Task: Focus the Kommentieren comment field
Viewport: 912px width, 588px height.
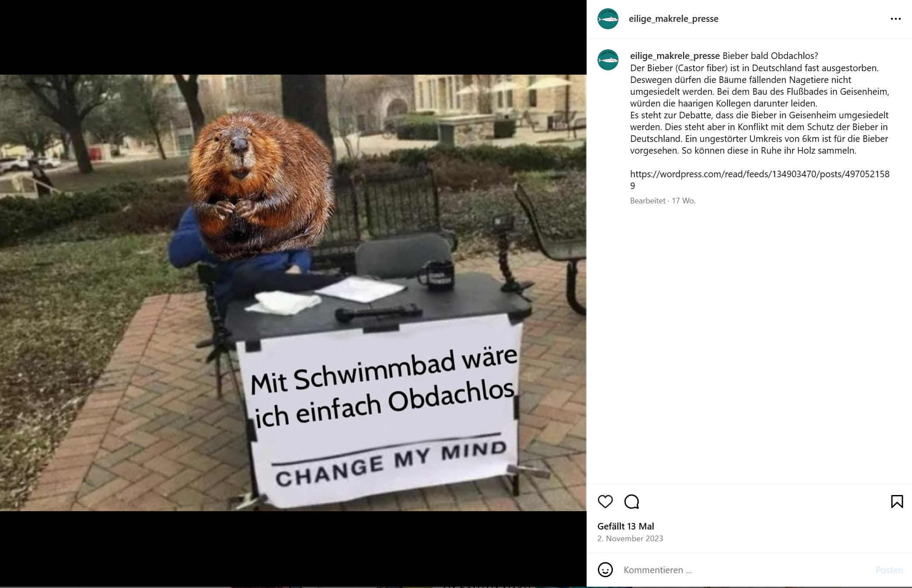Action: [x=745, y=570]
